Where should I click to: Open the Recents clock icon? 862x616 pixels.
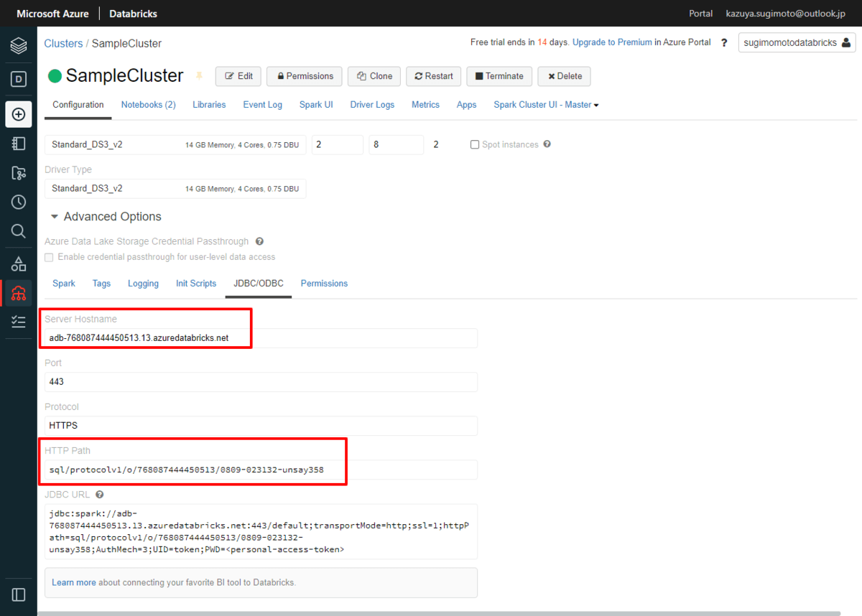(x=19, y=202)
